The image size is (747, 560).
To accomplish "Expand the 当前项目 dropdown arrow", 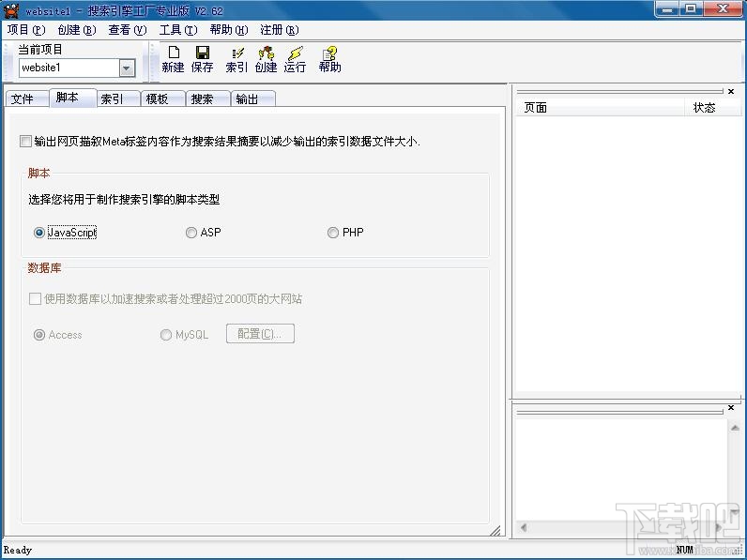I will pyautogui.click(x=127, y=68).
